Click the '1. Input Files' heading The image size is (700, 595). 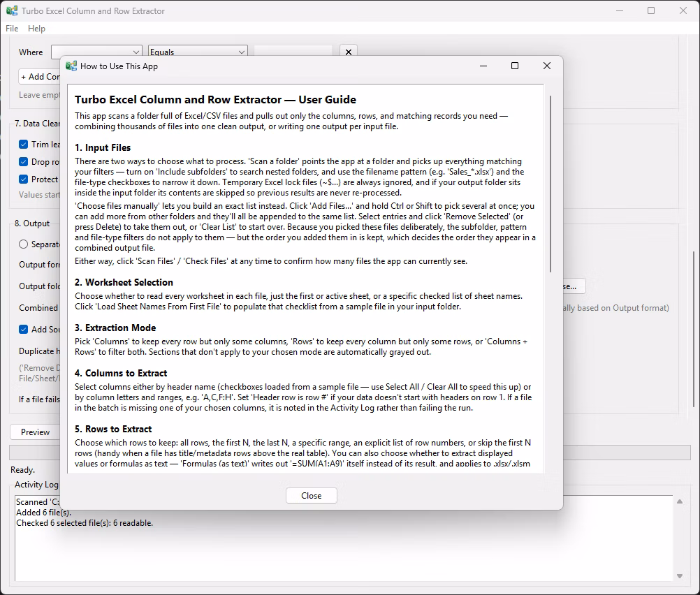(103, 148)
